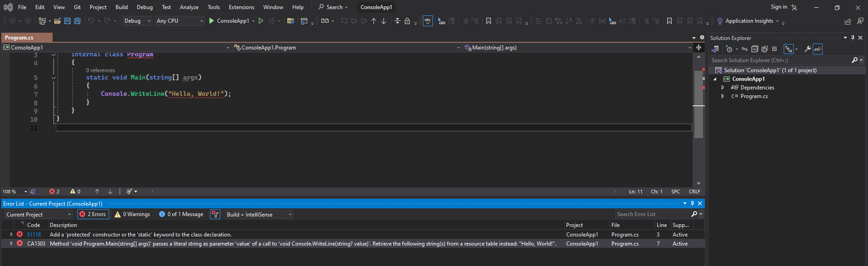Screen dimensions: 868x266
Task: Click the Open File folder icon
Action: pos(58,21)
